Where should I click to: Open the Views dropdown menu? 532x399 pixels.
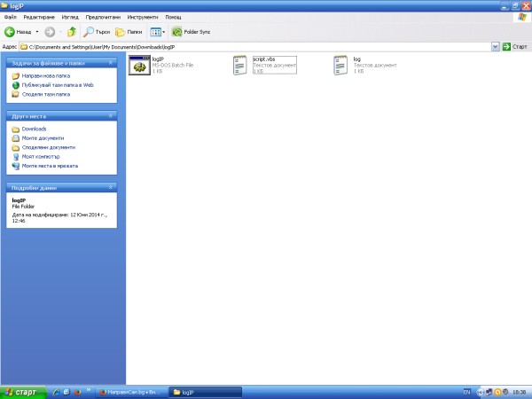pos(158,31)
